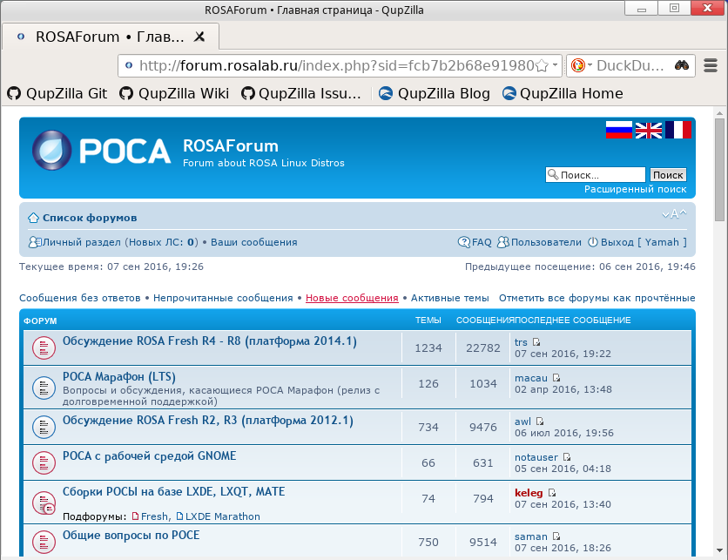Open Ваши сообщения link
The image size is (728, 560).
tap(254, 242)
